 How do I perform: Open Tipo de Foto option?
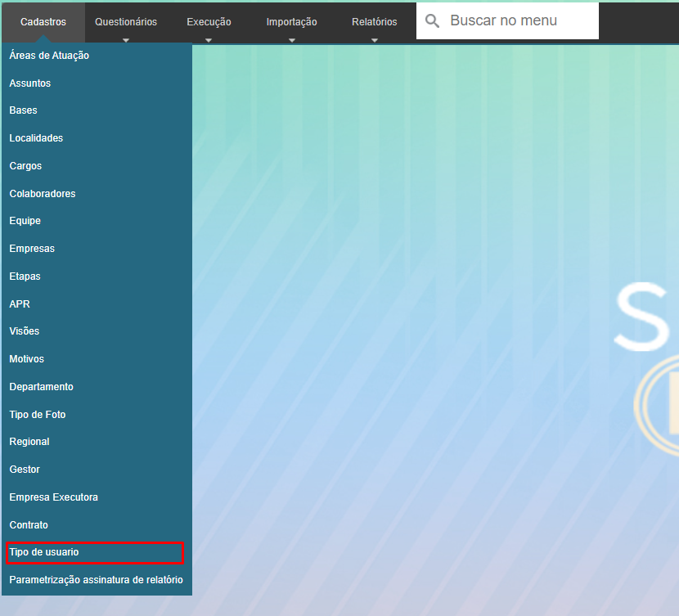[x=38, y=415]
